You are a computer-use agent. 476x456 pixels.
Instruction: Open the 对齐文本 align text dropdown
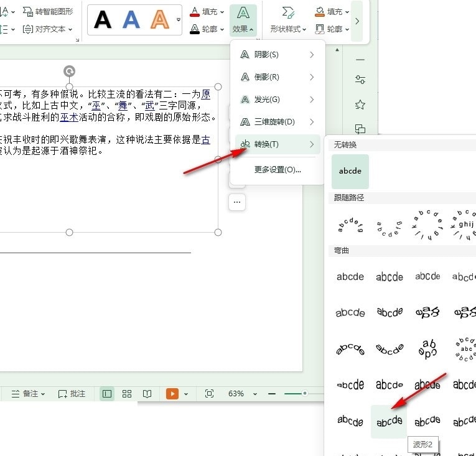pos(48,29)
